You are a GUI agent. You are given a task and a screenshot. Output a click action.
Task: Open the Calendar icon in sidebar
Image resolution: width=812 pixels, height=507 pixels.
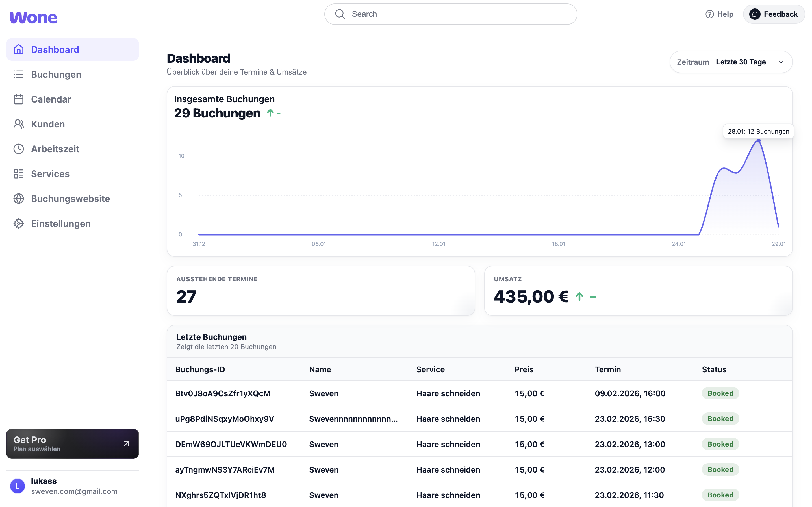[x=19, y=99]
